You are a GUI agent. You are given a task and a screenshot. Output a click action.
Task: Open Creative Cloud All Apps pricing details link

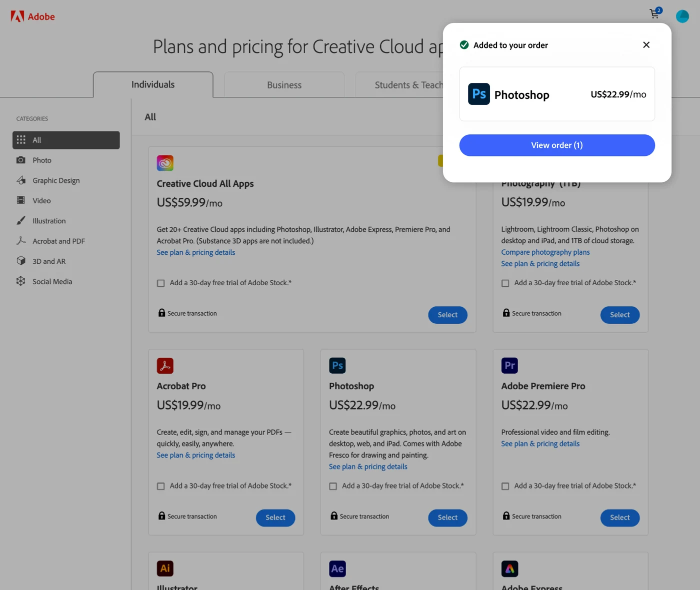(x=196, y=252)
